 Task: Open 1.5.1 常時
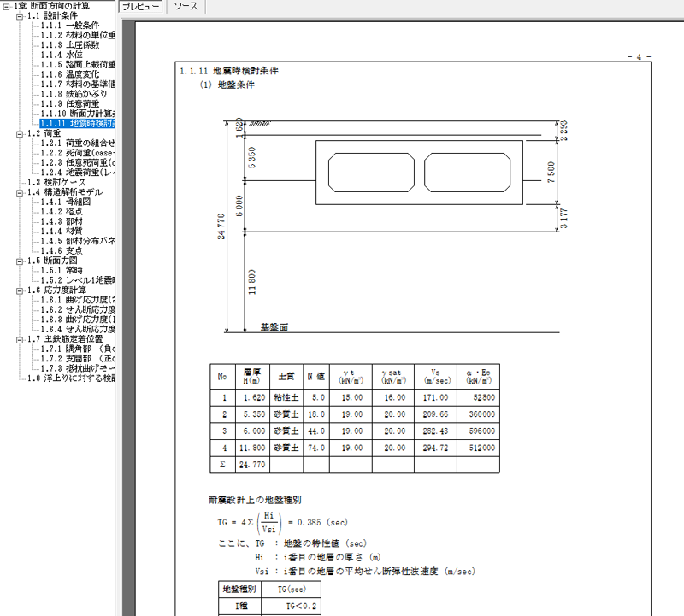pos(62,271)
